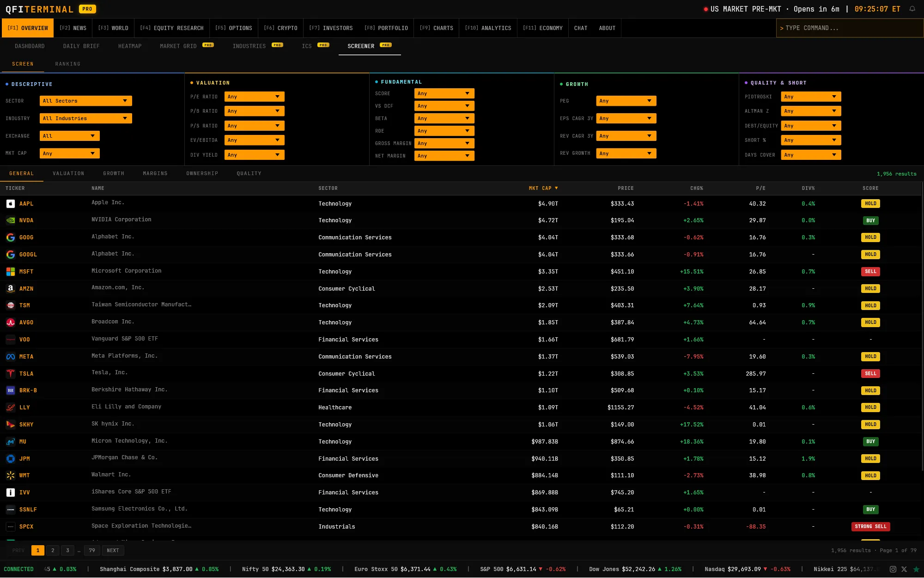Screen dimensions: 924x578
Task: Open the F9 Charts tab
Action: pos(437,28)
